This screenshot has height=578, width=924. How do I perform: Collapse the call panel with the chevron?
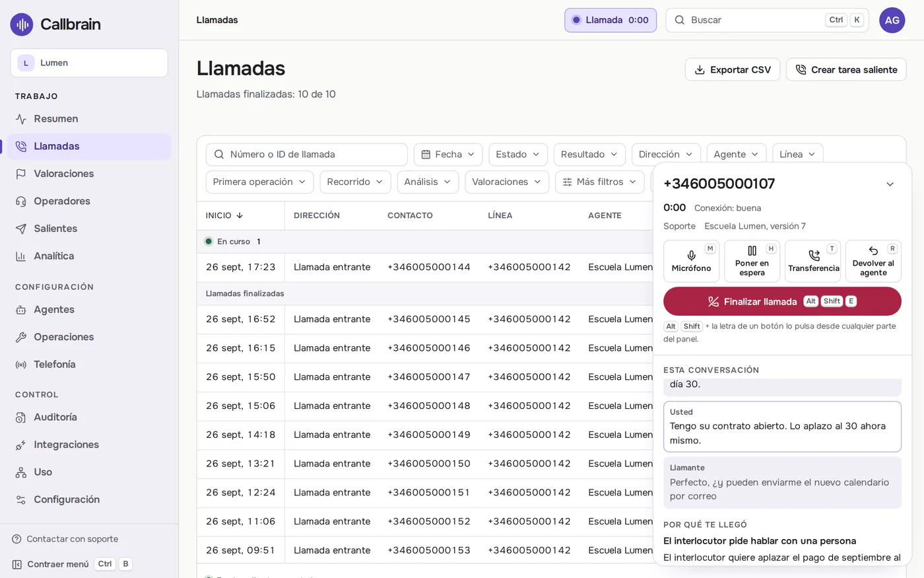click(890, 184)
